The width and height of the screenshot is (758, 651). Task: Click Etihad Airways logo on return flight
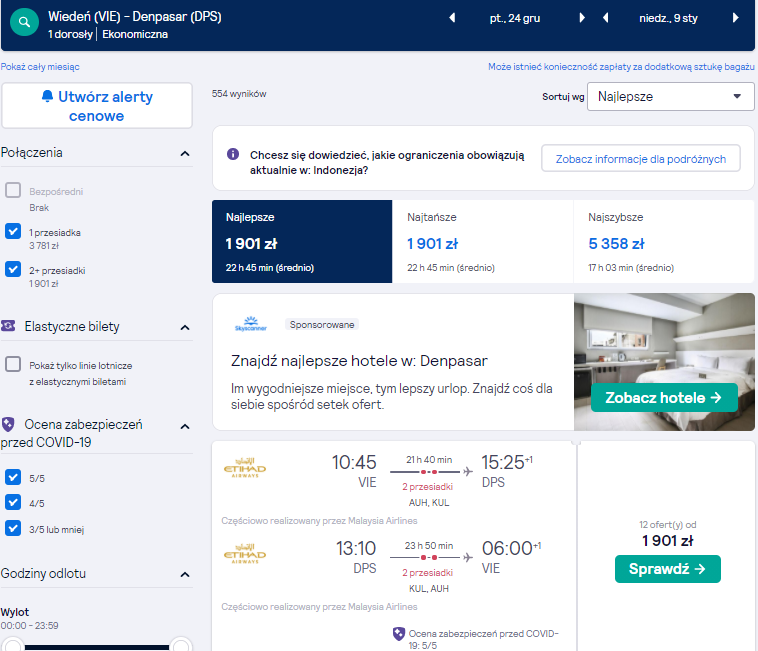click(x=245, y=554)
